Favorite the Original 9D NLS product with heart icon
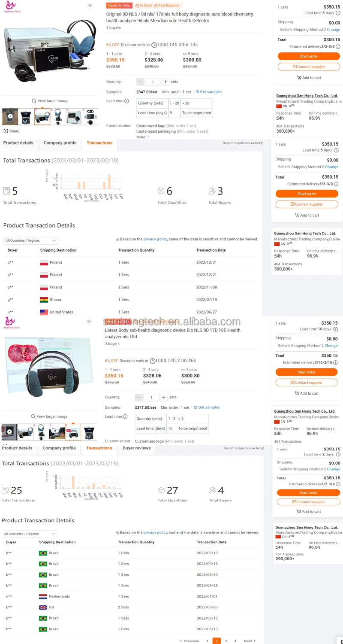The width and height of the screenshot is (343, 644). 90,6
